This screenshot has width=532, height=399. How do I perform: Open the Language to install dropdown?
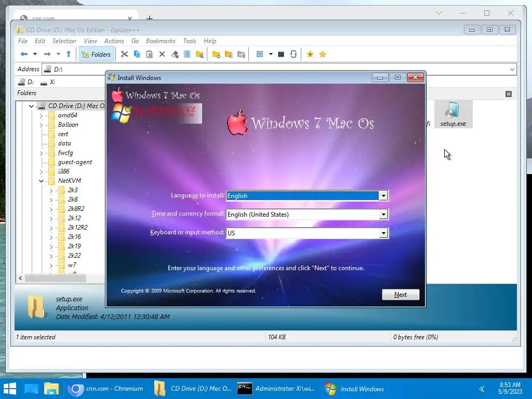383,196
